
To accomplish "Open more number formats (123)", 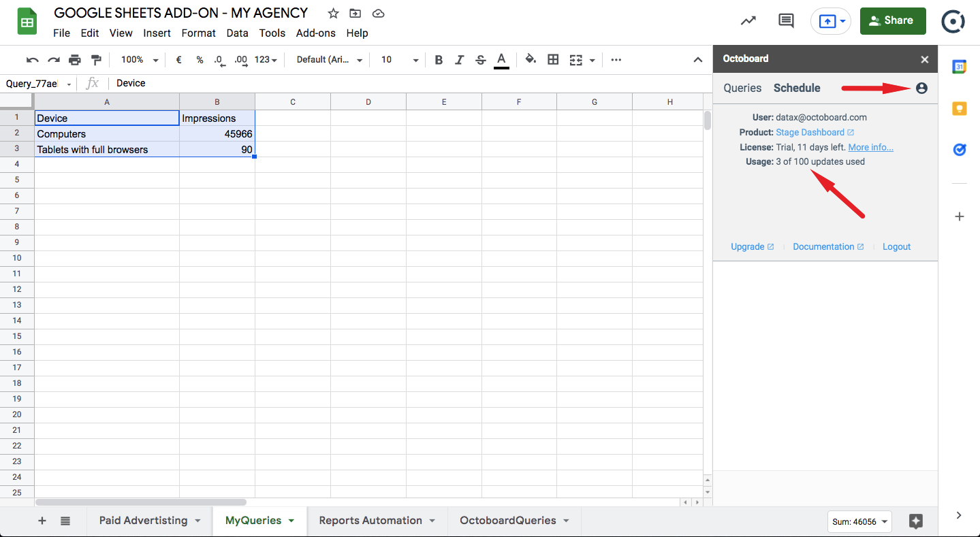I will coord(266,60).
